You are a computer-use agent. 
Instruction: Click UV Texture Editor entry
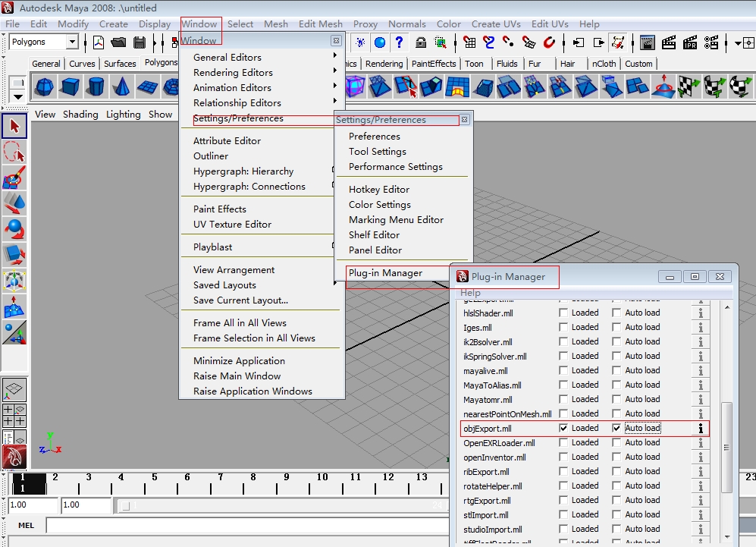click(232, 225)
